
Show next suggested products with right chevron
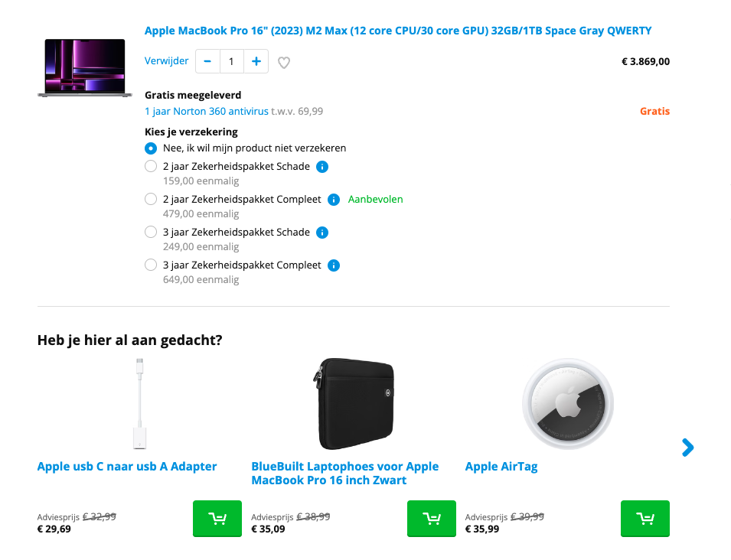687,448
